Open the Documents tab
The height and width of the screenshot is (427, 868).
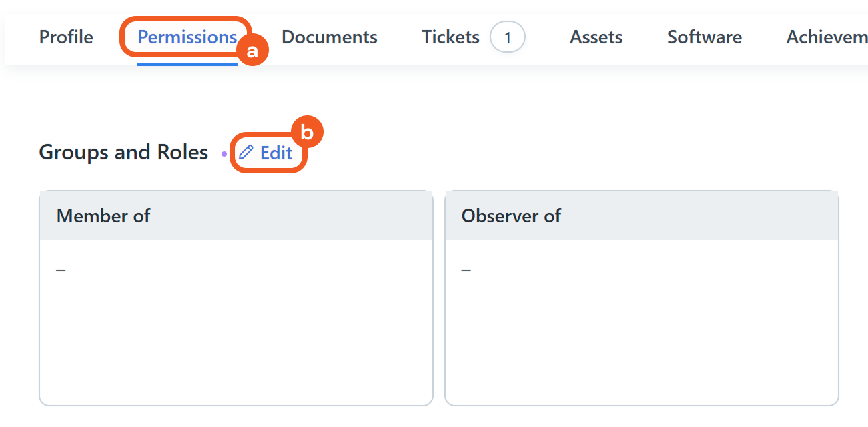pyautogui.click(x=329, y=37)
